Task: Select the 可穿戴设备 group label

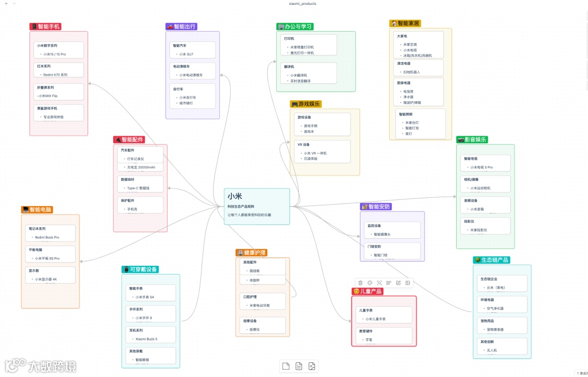Action: [140, 269]
